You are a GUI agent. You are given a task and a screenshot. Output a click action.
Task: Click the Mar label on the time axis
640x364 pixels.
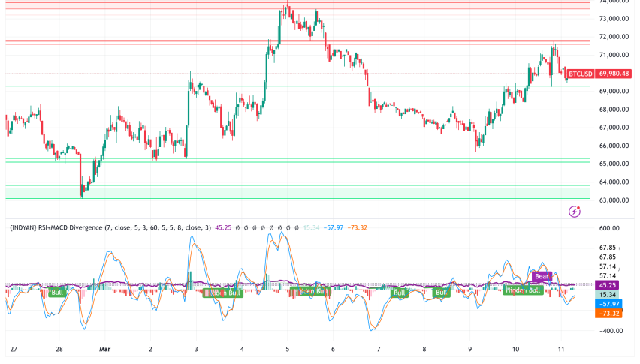tap(104, 349)
